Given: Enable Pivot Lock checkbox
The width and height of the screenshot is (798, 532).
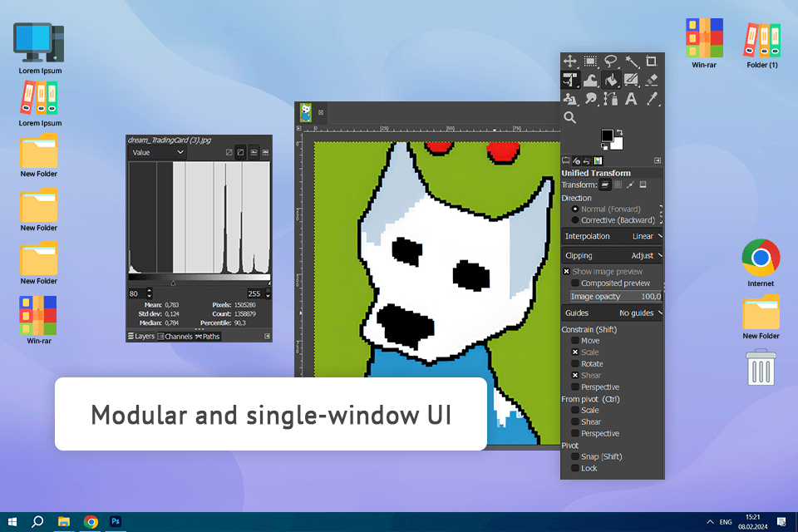Looking at the screenshot, I should (x=575, y=468).
